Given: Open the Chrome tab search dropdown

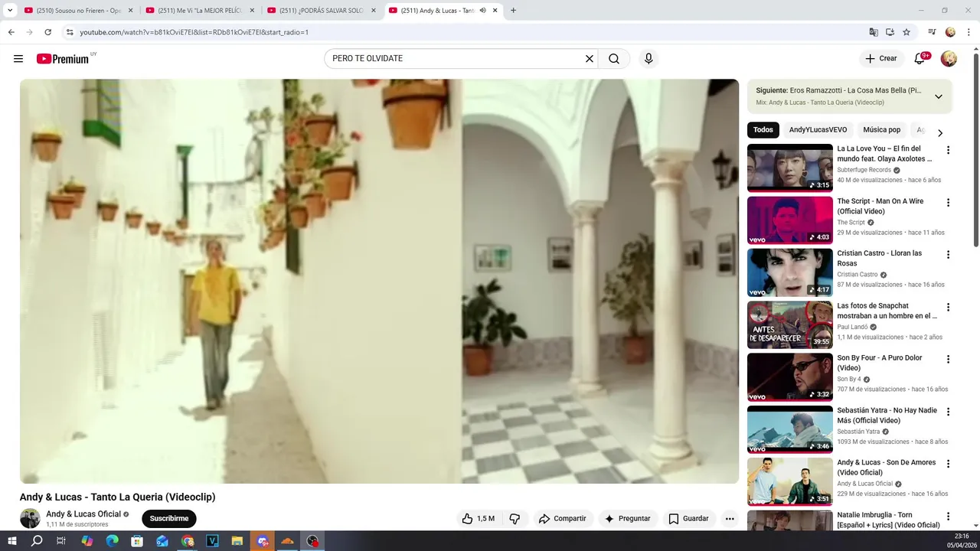Looking at the screenshot, I should point(10,11).
